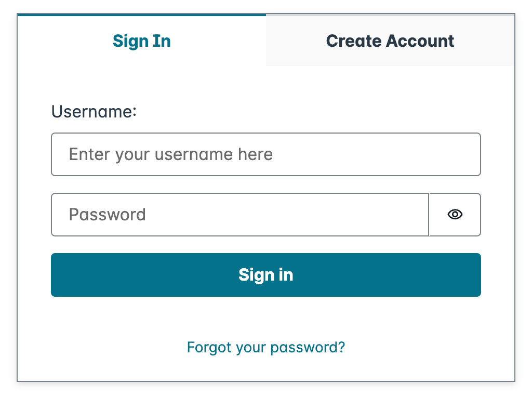Toggle password visibility with the eye icon
532x396 pixels.
click(x=455, y=214)
